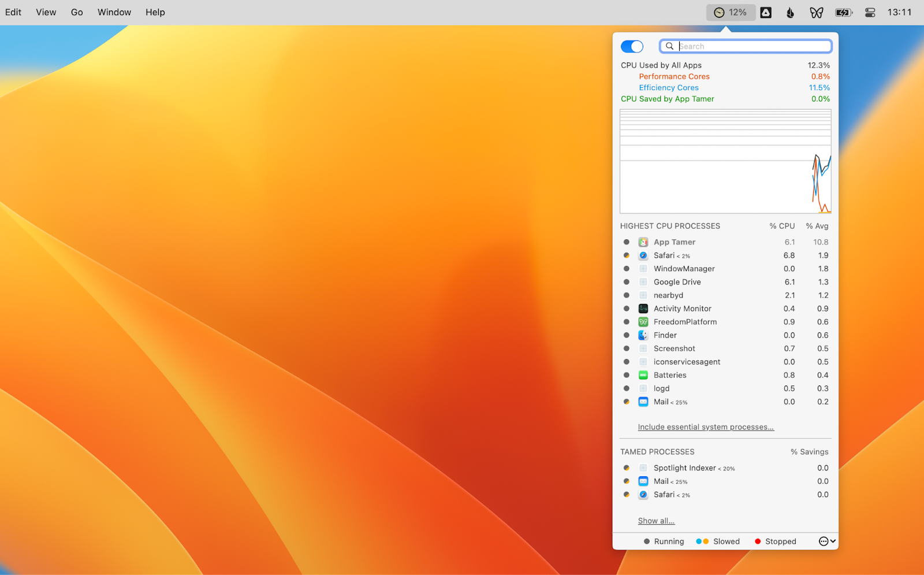Click the Activity Monitor app icon

coord(643,309)
